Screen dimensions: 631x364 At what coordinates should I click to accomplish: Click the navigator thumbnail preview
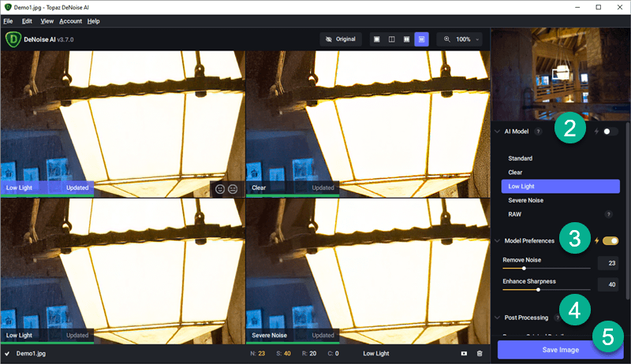pos(561,74)
